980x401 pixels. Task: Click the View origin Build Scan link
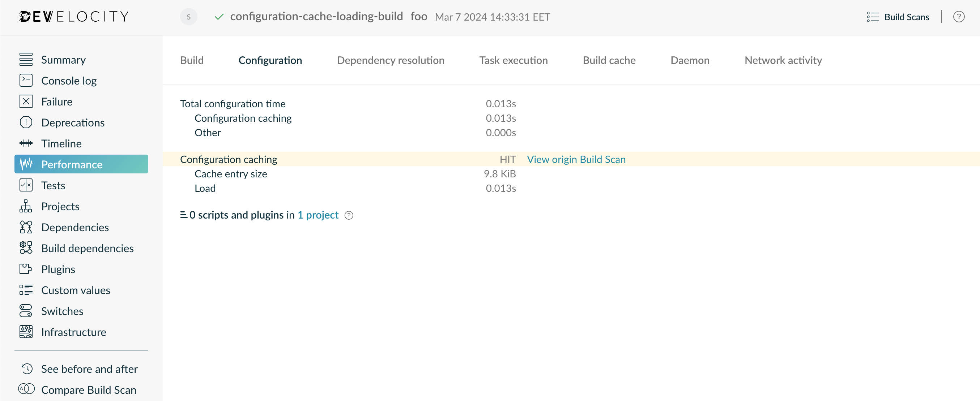[x=576, y=159]
